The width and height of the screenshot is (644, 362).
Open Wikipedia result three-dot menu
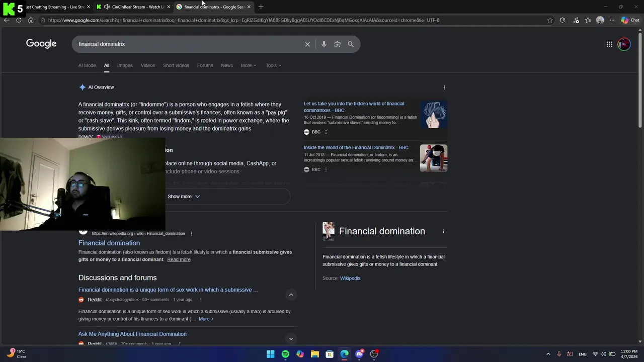[191, 233]
